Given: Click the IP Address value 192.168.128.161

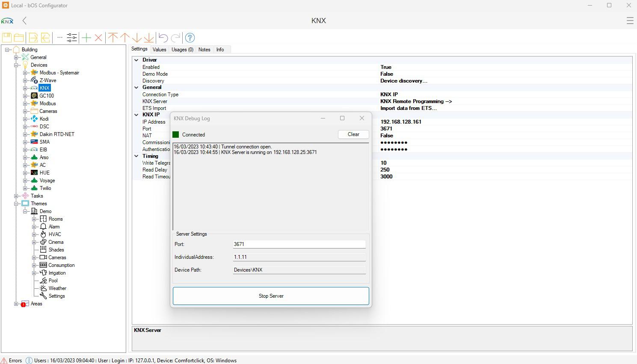Looking at the screenshot, I should coord(400,122).
